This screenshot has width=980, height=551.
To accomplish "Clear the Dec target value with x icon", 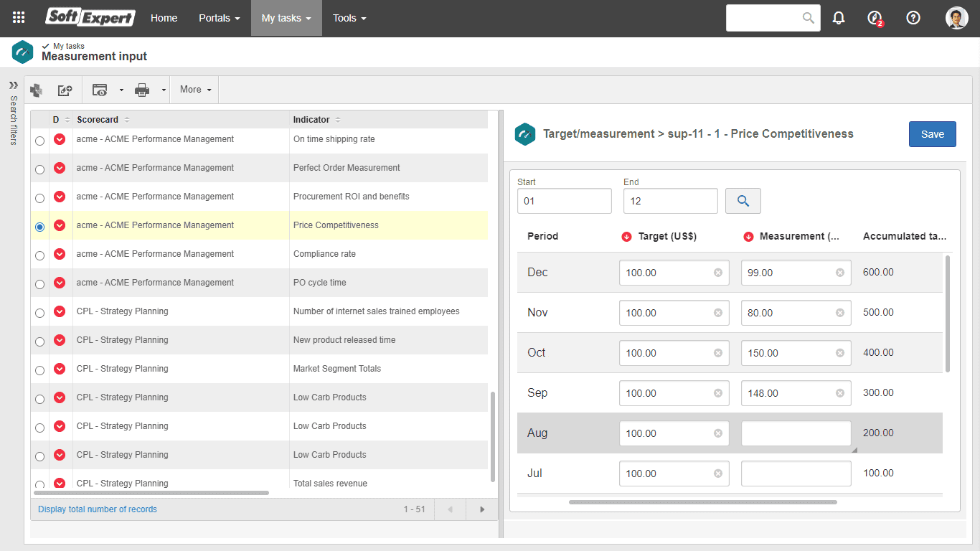I will point(717,273).
